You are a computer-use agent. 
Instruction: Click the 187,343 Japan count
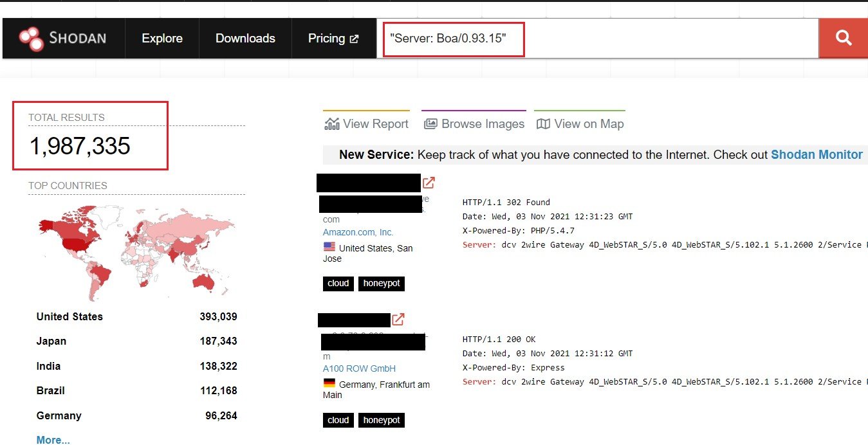click(x=218, y=341)
